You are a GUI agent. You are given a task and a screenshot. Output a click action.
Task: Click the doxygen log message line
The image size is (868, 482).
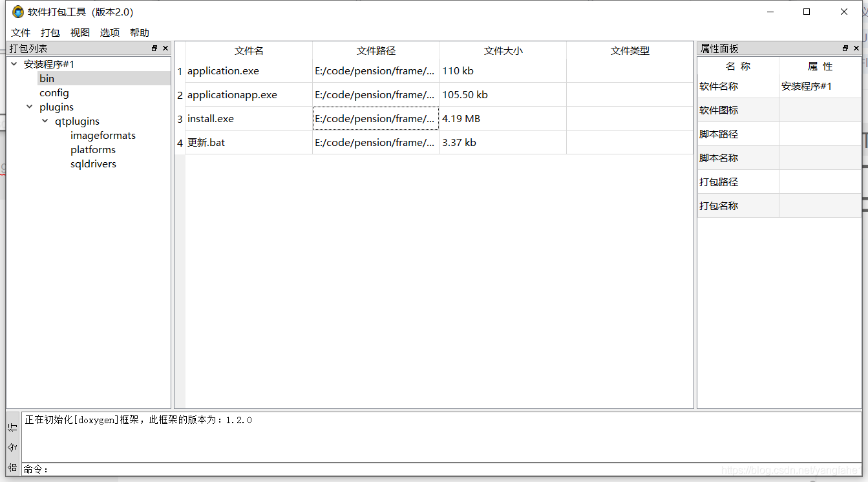point(138,420)
